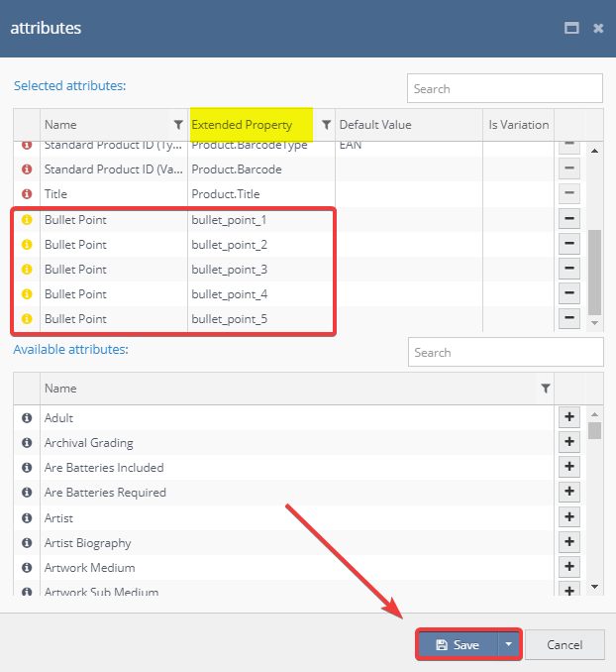Click the yellow info icon for bullet_point_4
Viewport: 616px width, 672px height.
[27, 294]
